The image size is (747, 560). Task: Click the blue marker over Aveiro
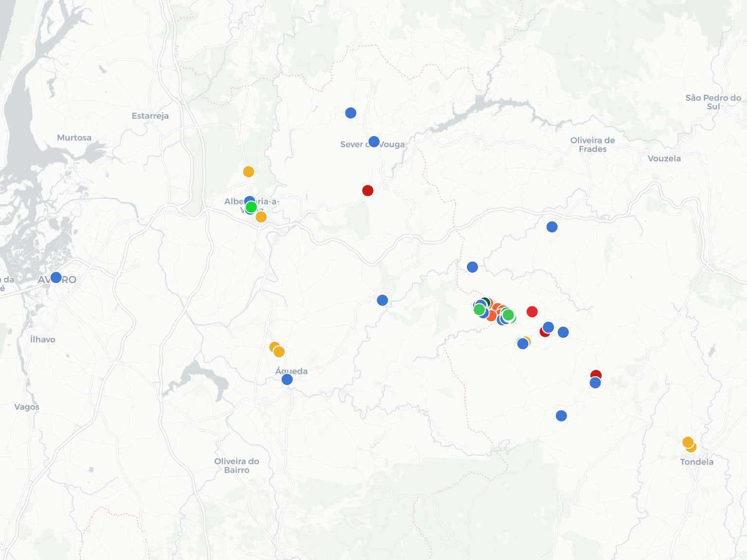tap(56, 278)
